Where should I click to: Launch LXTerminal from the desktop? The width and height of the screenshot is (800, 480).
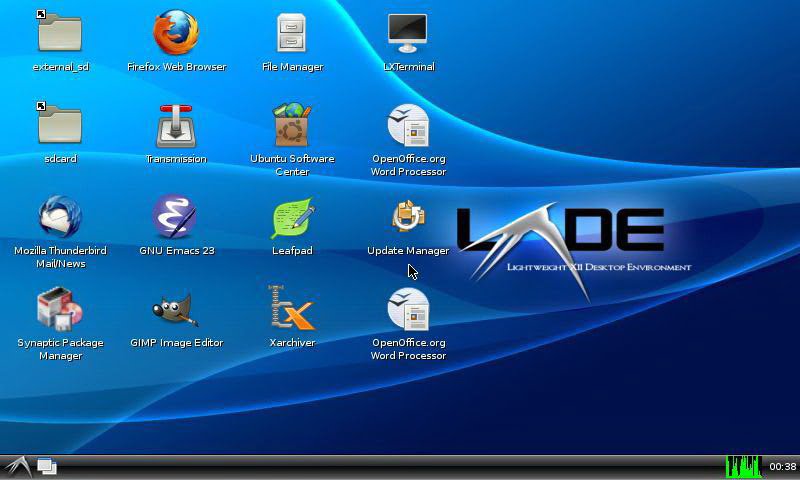408,33
